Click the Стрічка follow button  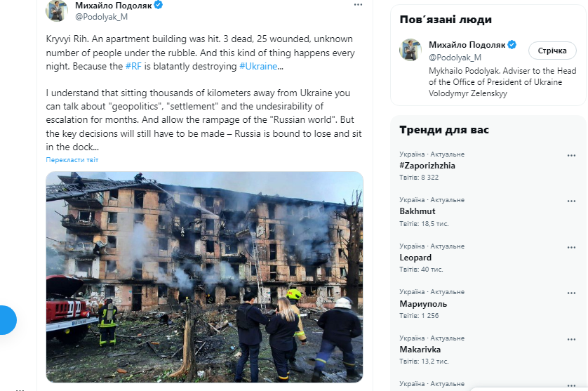pyautogui.click(x=552, y=51)
